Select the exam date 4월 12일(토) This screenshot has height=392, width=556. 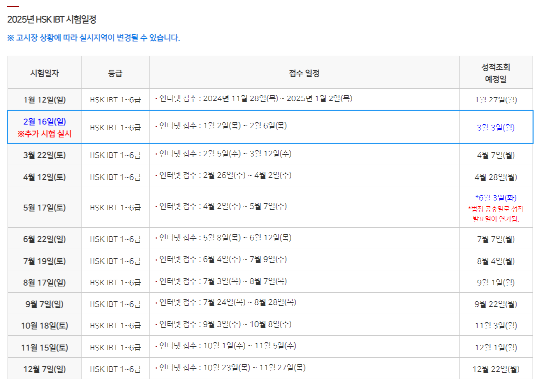tap(45, 177)
